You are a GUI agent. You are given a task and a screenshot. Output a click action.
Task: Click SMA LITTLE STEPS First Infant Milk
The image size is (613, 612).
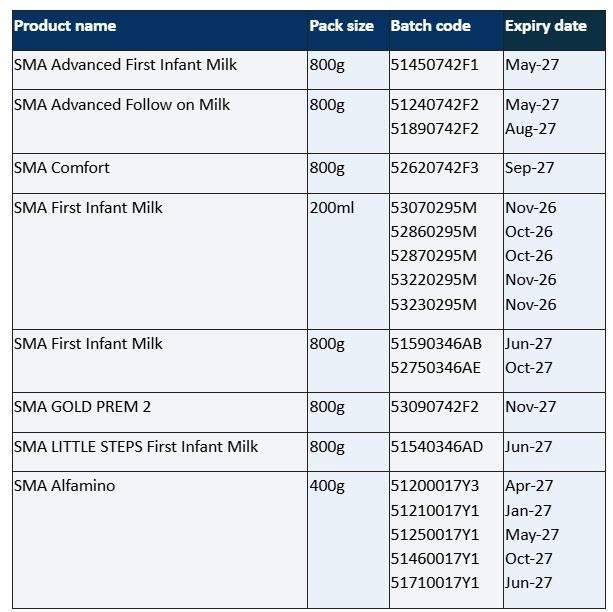coord(136,447)
